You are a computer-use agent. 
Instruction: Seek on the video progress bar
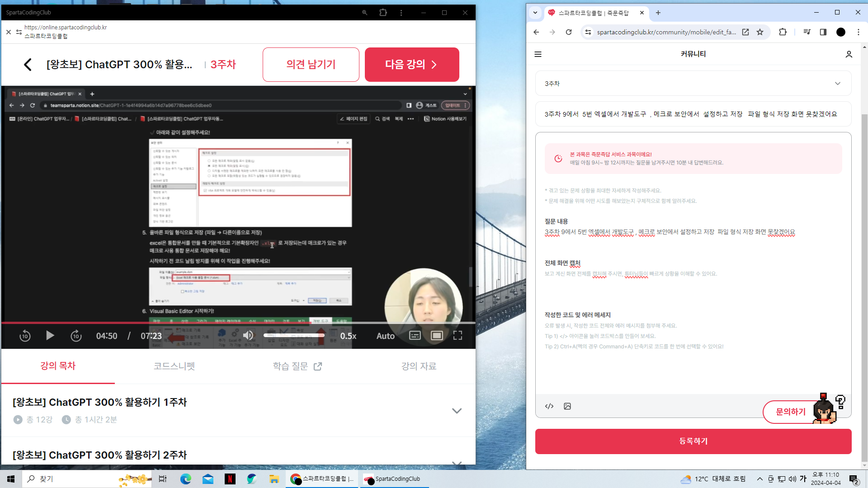[238, 323]
